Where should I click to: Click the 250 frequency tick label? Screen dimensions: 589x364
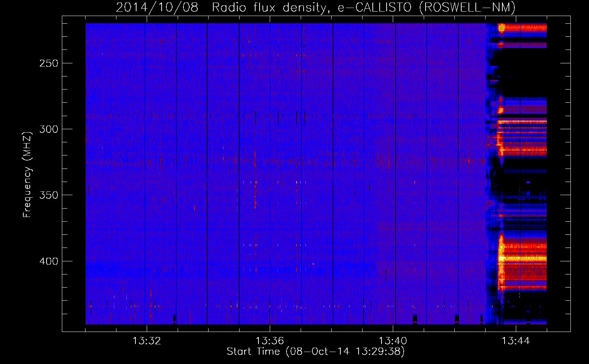pyautogui.click(x=49, y=63)
